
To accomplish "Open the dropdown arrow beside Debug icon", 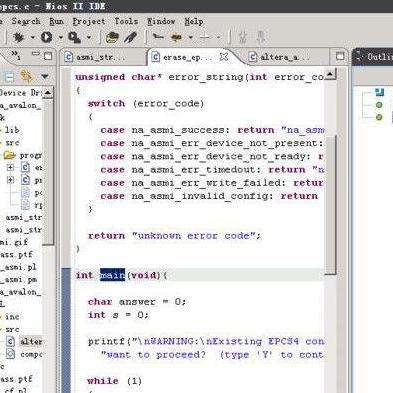I will click(33, 37).
